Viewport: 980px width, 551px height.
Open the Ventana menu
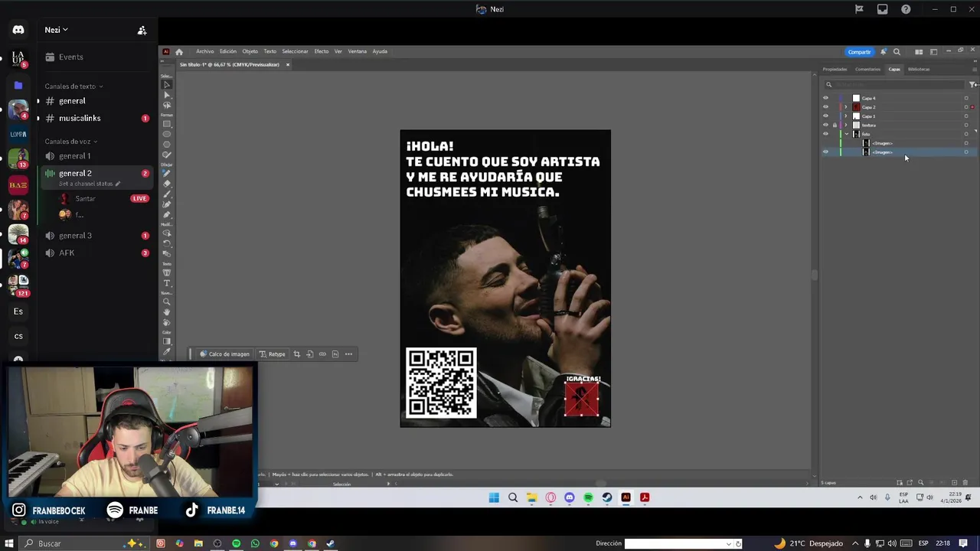(x=358, y=52)
